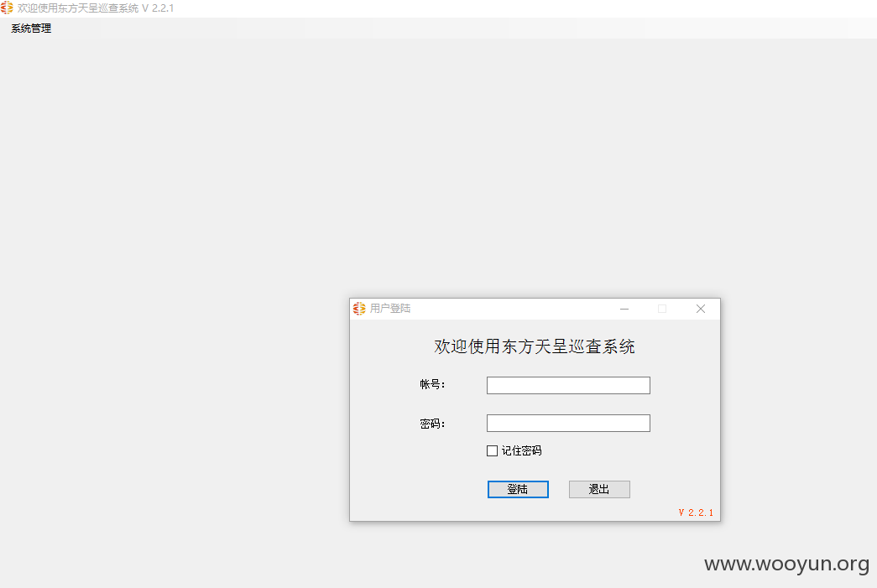
Task: Click the 密码 input field
Action: coord(568,423)
